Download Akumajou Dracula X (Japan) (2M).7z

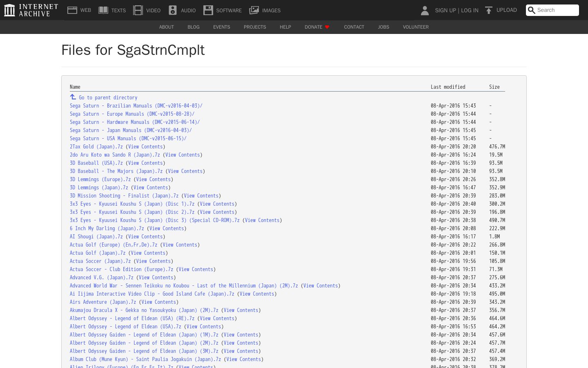point(144,310)
